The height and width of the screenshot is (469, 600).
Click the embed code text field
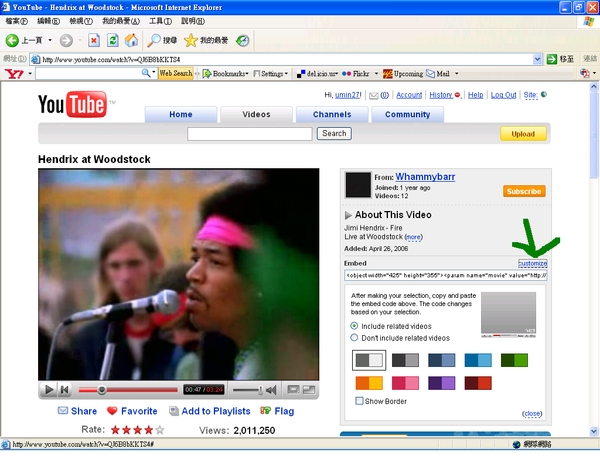[x=446, y=275]
